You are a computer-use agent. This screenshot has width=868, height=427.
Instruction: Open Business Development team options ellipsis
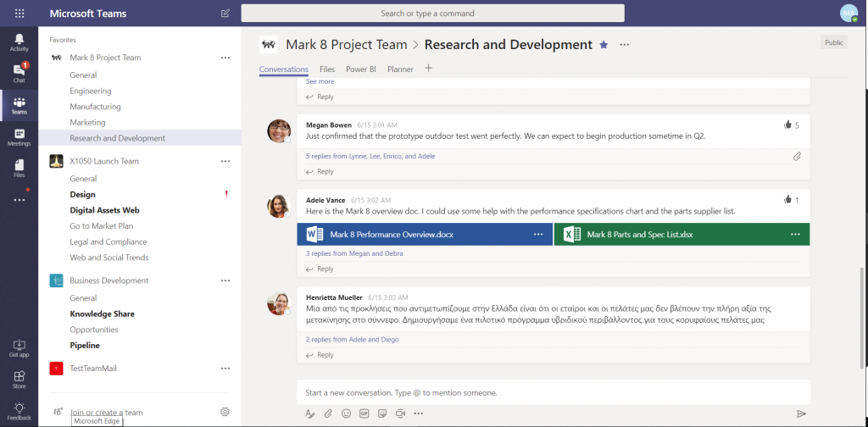coord(225,280)
